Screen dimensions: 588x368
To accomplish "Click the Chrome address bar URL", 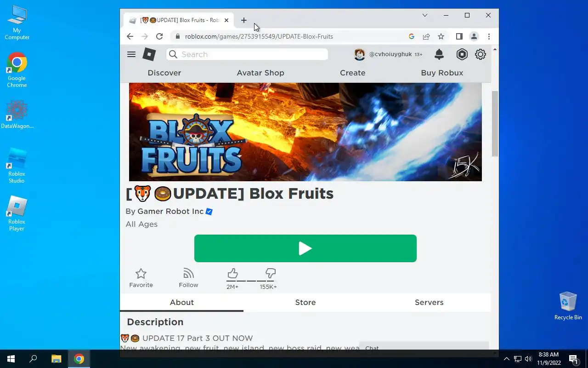I will [x=259, y=36].
